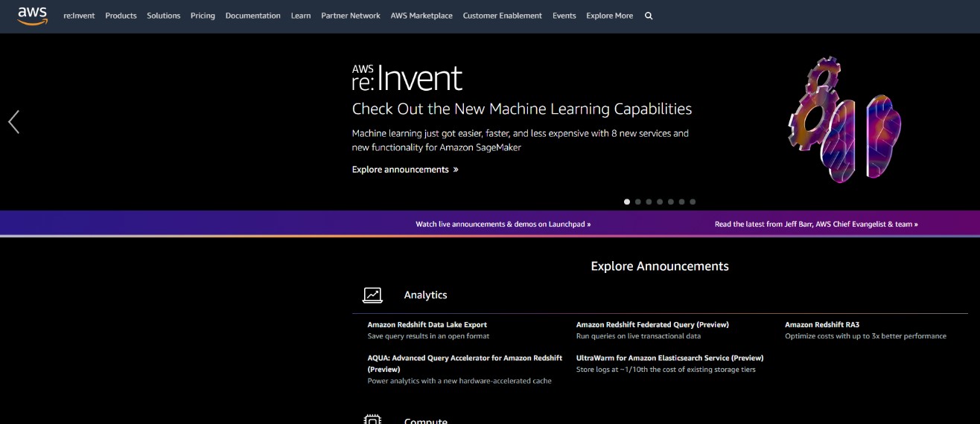Select the third carousel dot

[x=649, y=202]
